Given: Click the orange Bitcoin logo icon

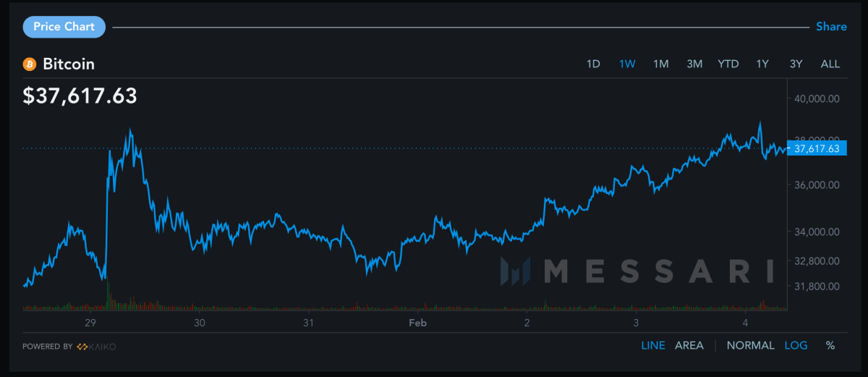Looking at the screenshot, I should point(30,64).
